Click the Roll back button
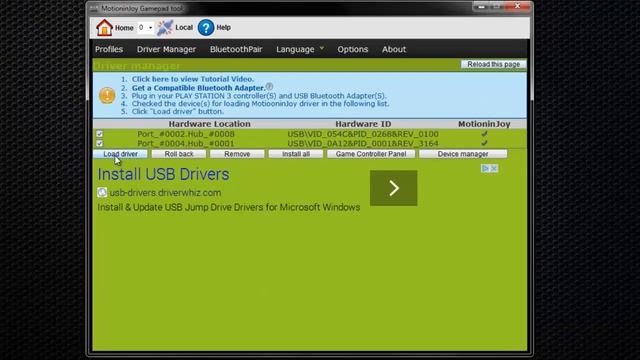640x360 pixels. (179, 154)
